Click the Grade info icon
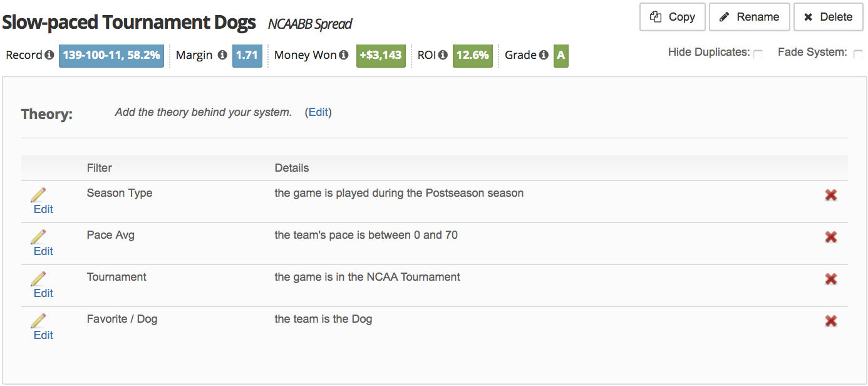Viewport: 868px width, 386px height. click(544, 55)
